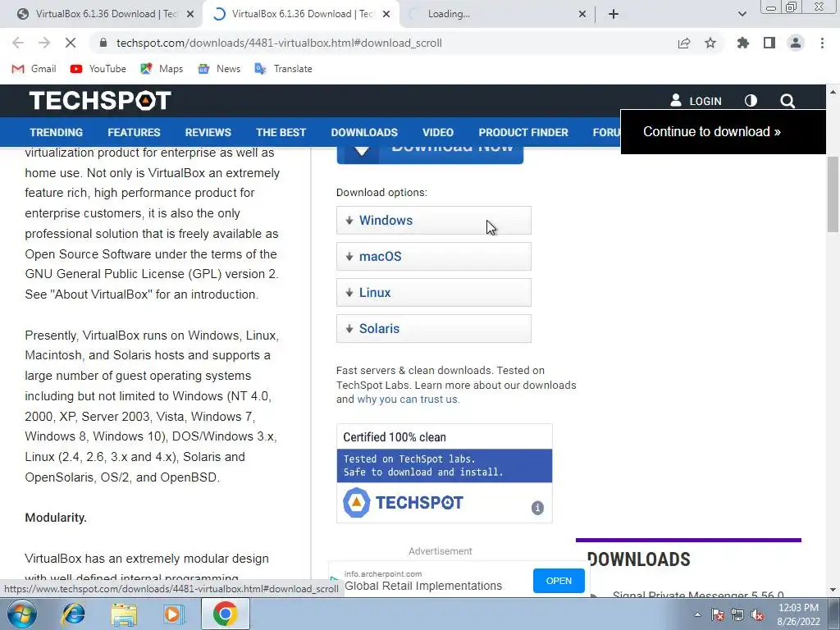
Task: Open the Gmail bookmark
Action: pyautogui.click(x=34, y=69)
